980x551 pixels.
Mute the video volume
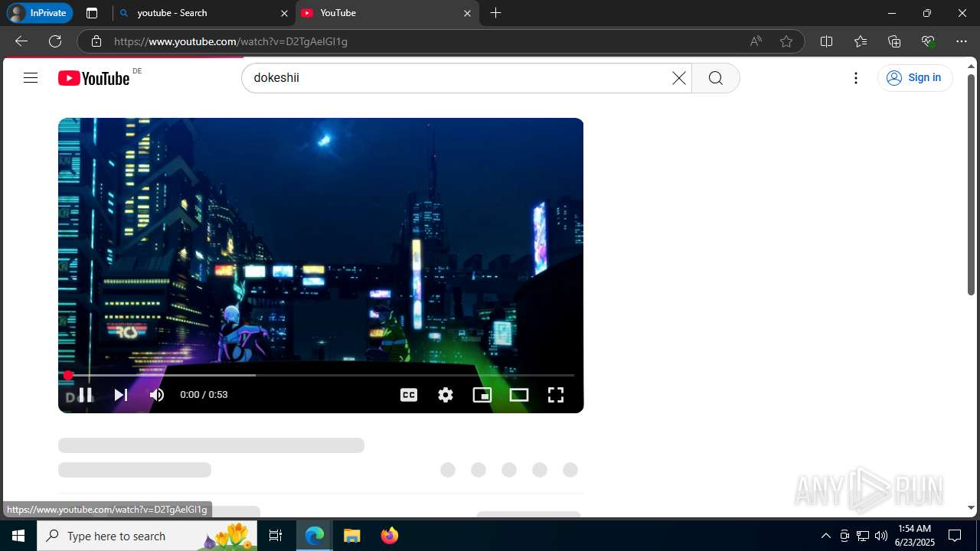click(x=157, y=395)
